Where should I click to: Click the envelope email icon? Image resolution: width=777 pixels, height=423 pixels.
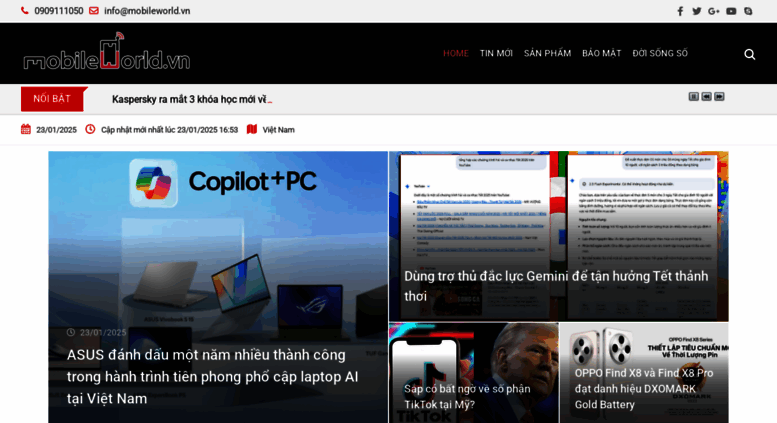94,10
